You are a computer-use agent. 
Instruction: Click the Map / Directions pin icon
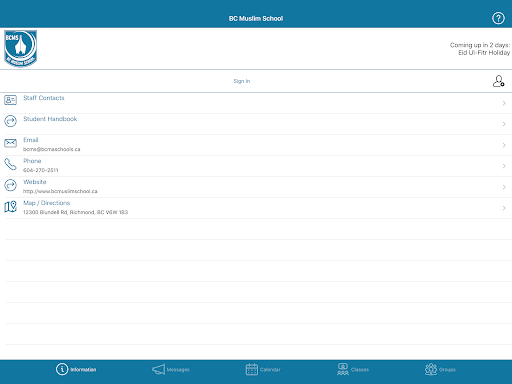[10, 206]
